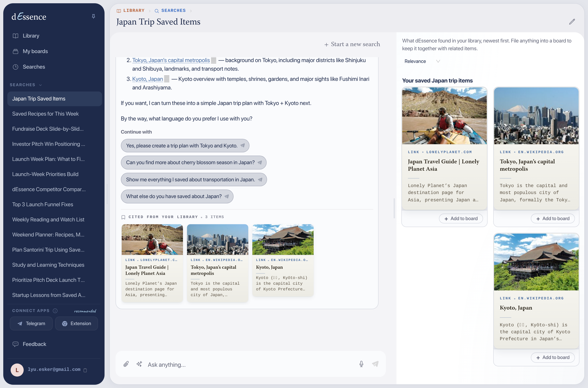The image size is (588, 388).
Task: Open Tokyo, Japan's capital metropolis link
Action: (x=171, y=60)
